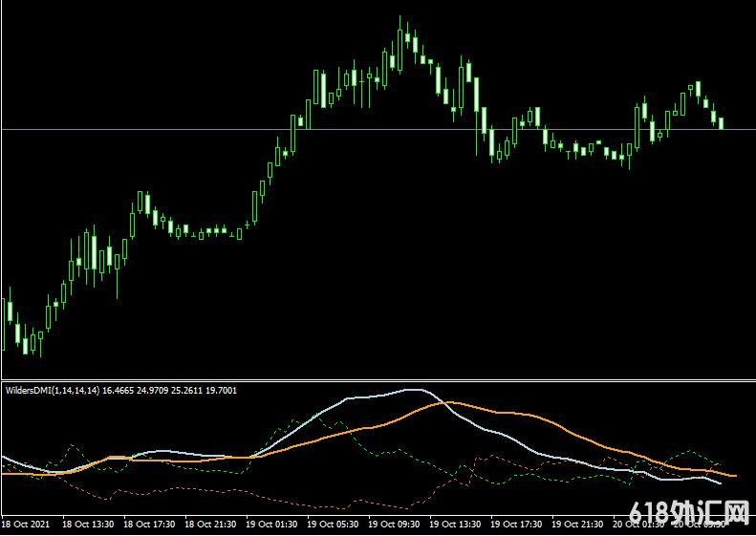Select the 16.4665 indicator value
The height and width of the screenshot is (536, 756).
point(117,391)
